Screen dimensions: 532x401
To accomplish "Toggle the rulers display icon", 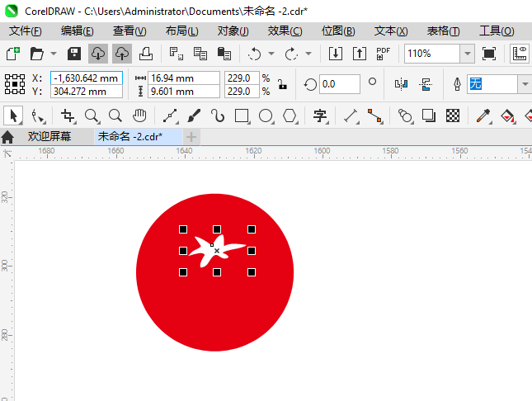I will pos(520,54).
